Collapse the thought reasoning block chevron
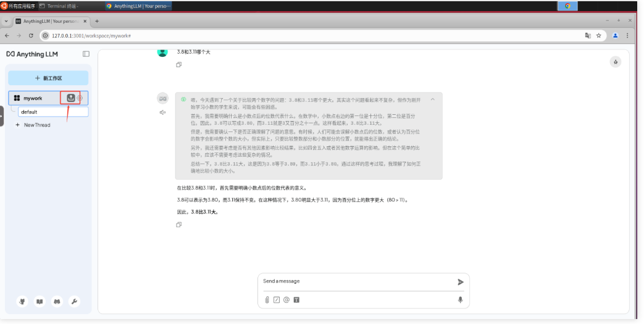644x324 pixels. [432, 99]
